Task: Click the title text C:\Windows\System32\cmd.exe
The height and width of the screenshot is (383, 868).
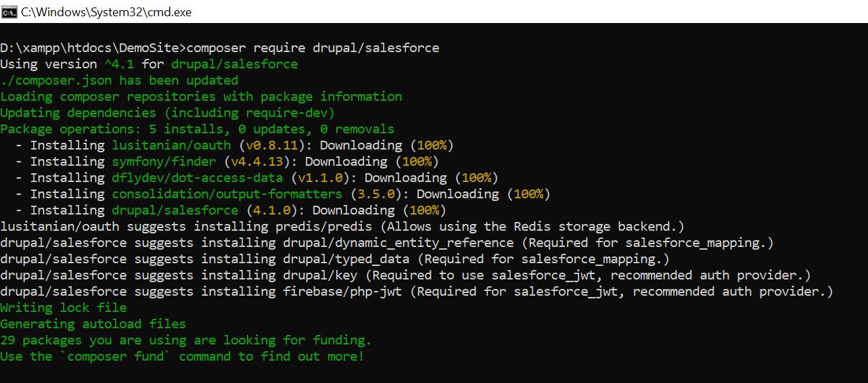Action: [x=106, y=12]
